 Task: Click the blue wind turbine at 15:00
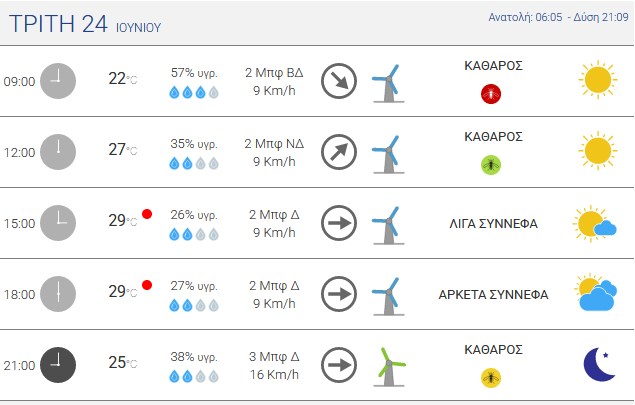(388, 225)
